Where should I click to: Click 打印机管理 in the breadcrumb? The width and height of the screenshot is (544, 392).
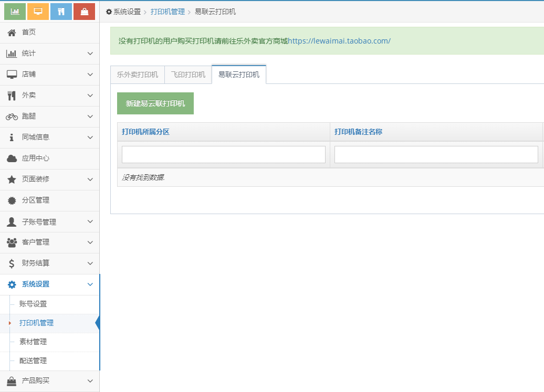pyautogui.click(x=168, y=12)
